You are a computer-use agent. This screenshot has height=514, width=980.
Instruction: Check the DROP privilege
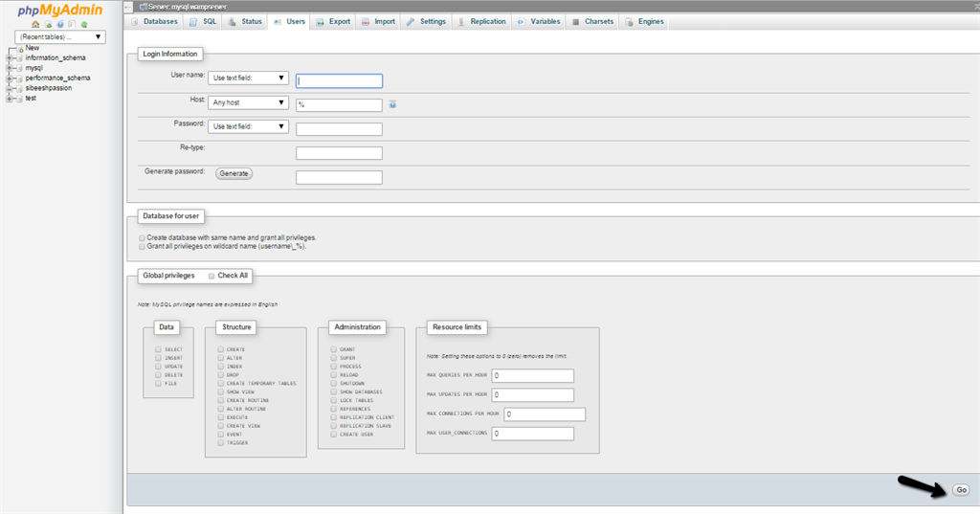[221, 375]
